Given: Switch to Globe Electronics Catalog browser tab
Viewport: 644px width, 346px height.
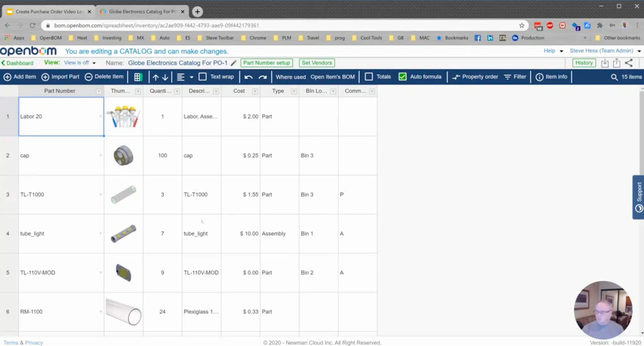Looking at the screenshot, I should [x=142, y=12].
